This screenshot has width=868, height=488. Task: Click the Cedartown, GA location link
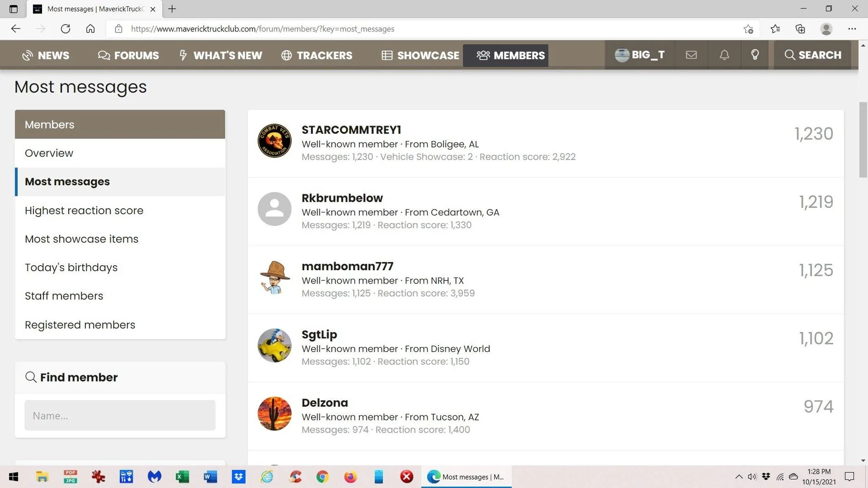pyautogui.click(x=465, y=212)
